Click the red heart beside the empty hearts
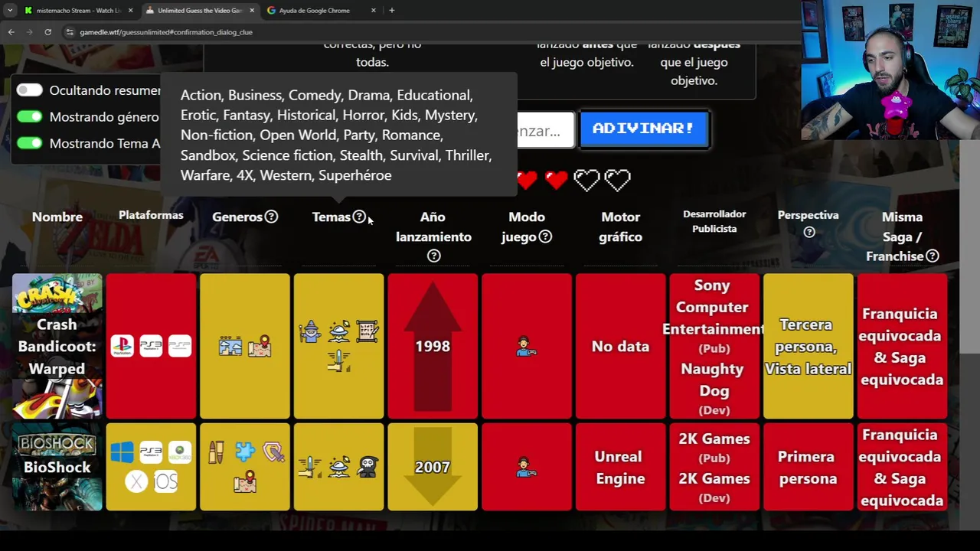This screenshot has height=551, width=980. pyautogui.click(x=557, y=180)
